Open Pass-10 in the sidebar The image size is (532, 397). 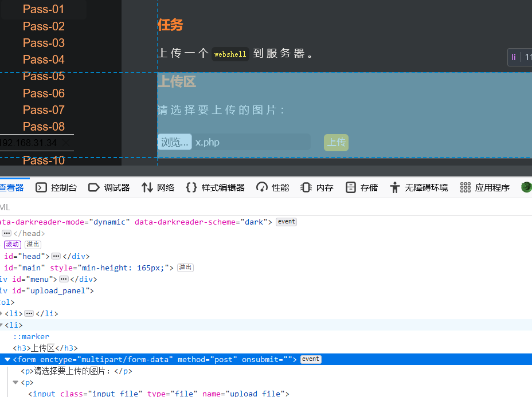click(44, 160)
